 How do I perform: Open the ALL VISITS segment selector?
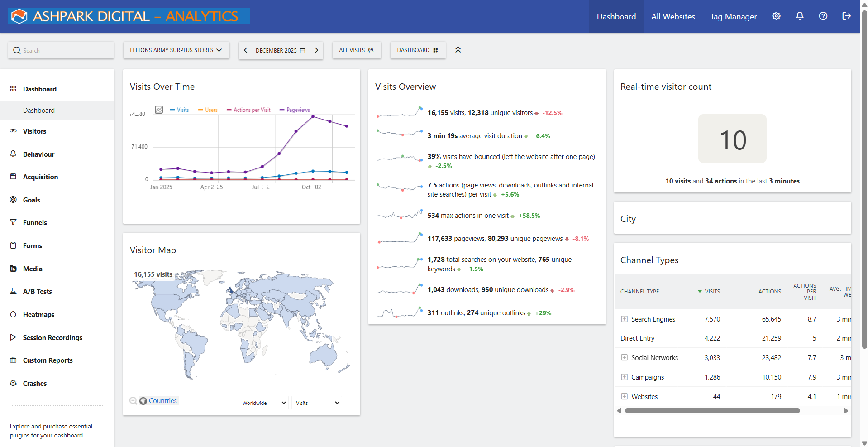pyautogui.click(x=356, y=50)
